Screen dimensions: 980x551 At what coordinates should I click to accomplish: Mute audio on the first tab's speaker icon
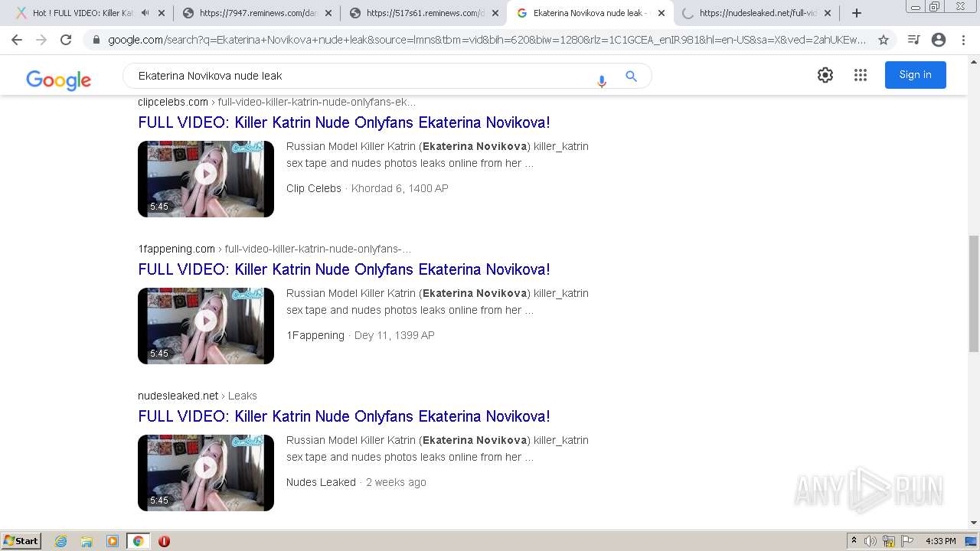click(145, 13)
